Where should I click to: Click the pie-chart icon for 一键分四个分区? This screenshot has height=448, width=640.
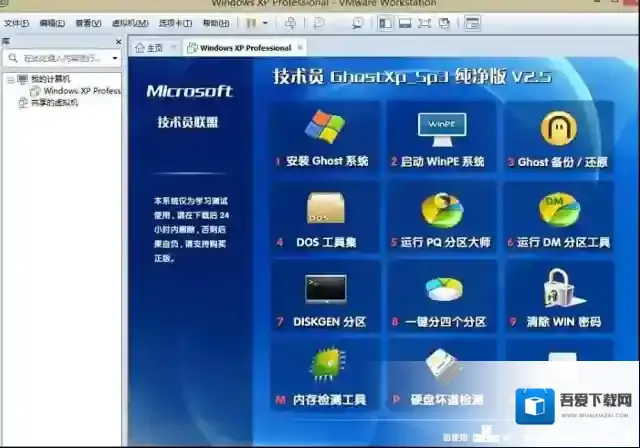[x=444, y=289]
